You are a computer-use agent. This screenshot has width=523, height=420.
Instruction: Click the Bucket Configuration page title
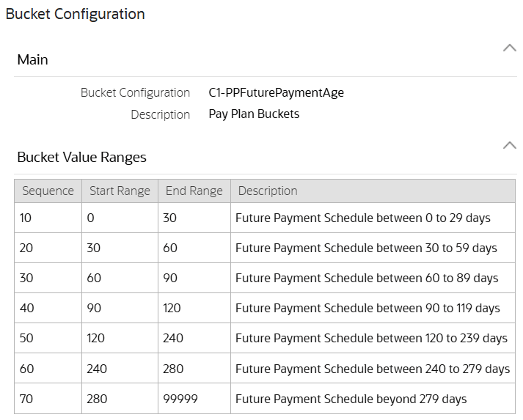click(76, 15)
